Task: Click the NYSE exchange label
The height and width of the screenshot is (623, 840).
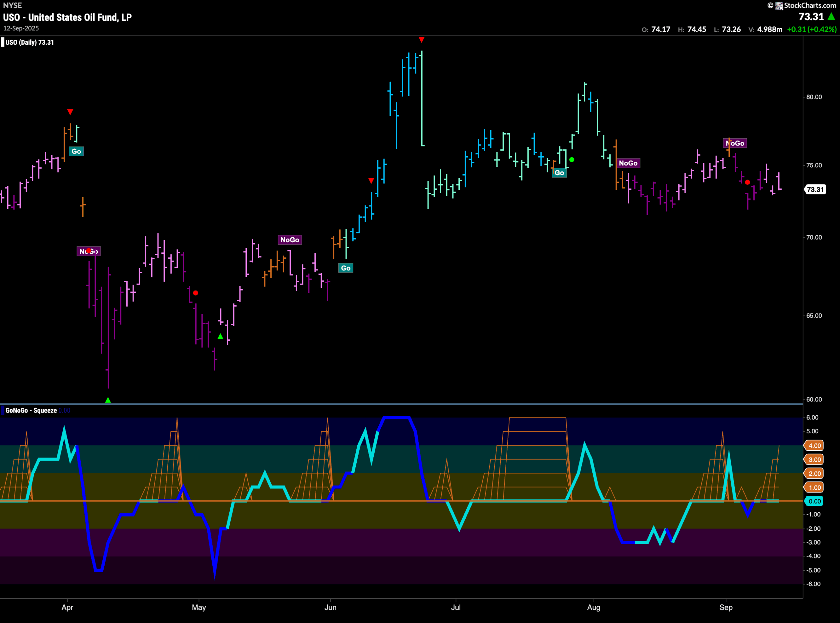Action: click(x=12, y=5)
